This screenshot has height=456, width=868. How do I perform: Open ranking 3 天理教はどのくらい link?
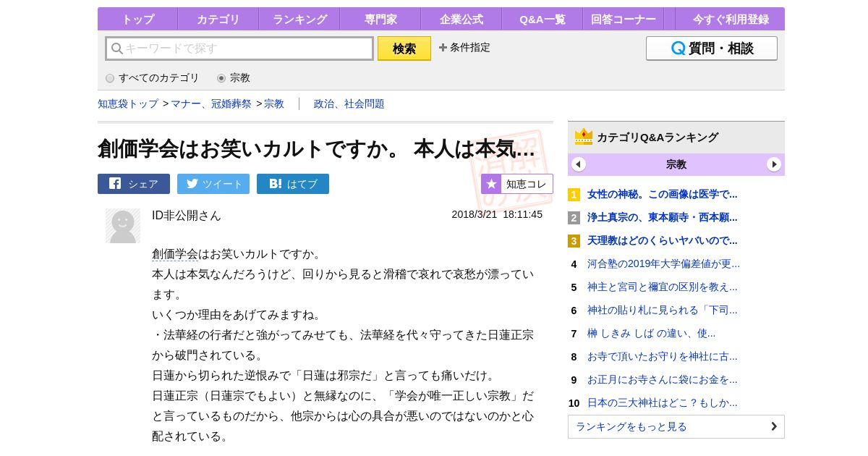[x=663, y=240]
